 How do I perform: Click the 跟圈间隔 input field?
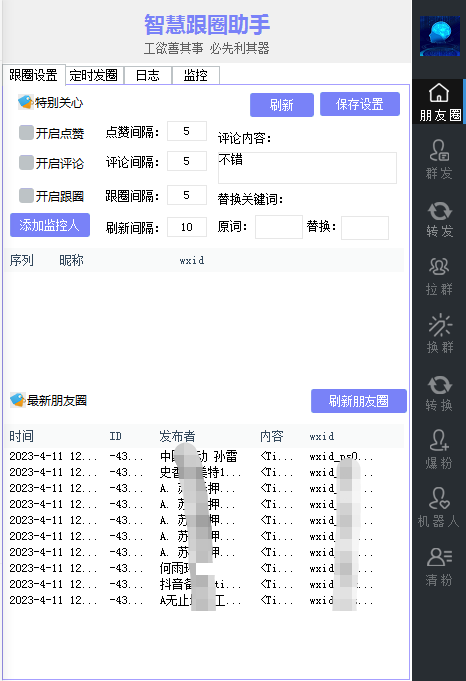tap(187, 195)
